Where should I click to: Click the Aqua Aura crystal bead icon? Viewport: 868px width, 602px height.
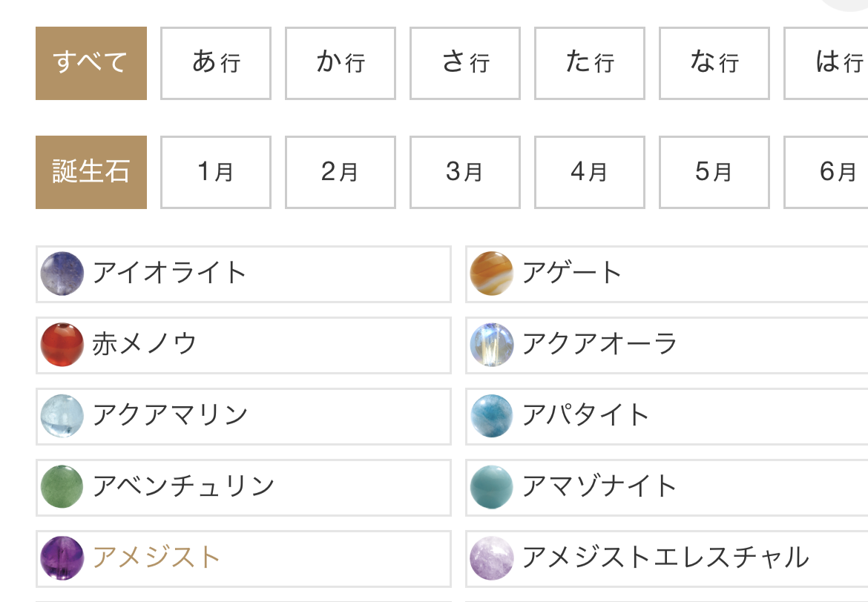coord(492,345)
